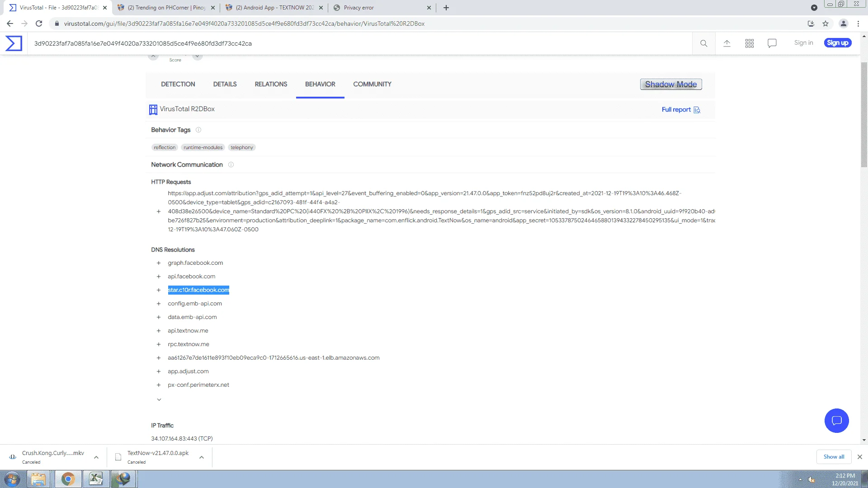
Task: Click the Sign up button
Action: pos(837,43)
